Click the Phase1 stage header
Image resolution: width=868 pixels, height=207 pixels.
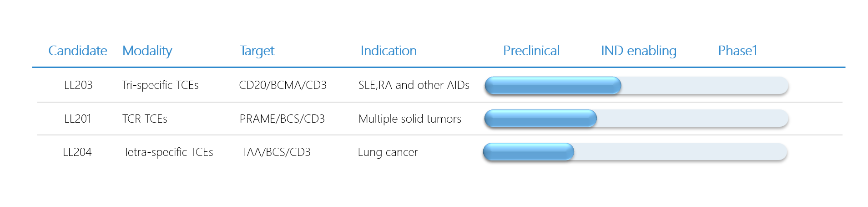tap(737, 51)
